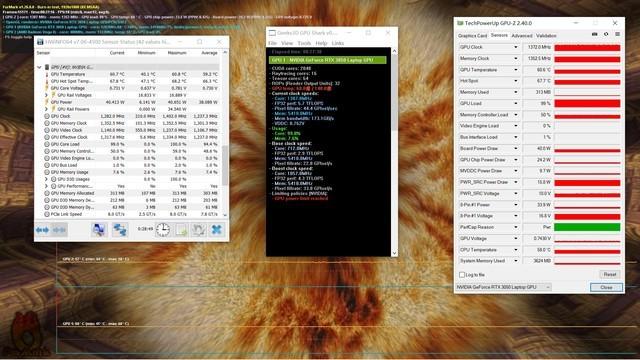Open the Advanced tab in GPU-Z
Image resolution: width=640 pixels, height=360 pixels.
click(x=522, y=36)
